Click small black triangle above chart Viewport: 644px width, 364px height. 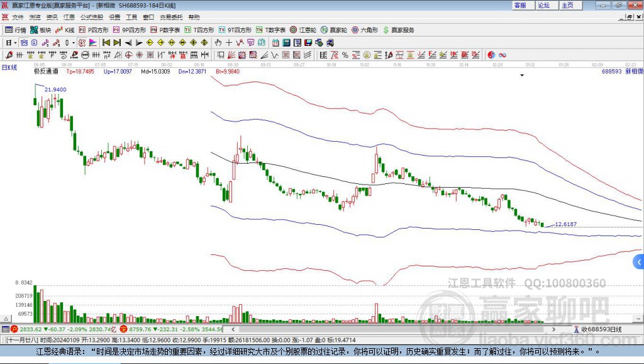coord(522,76)
